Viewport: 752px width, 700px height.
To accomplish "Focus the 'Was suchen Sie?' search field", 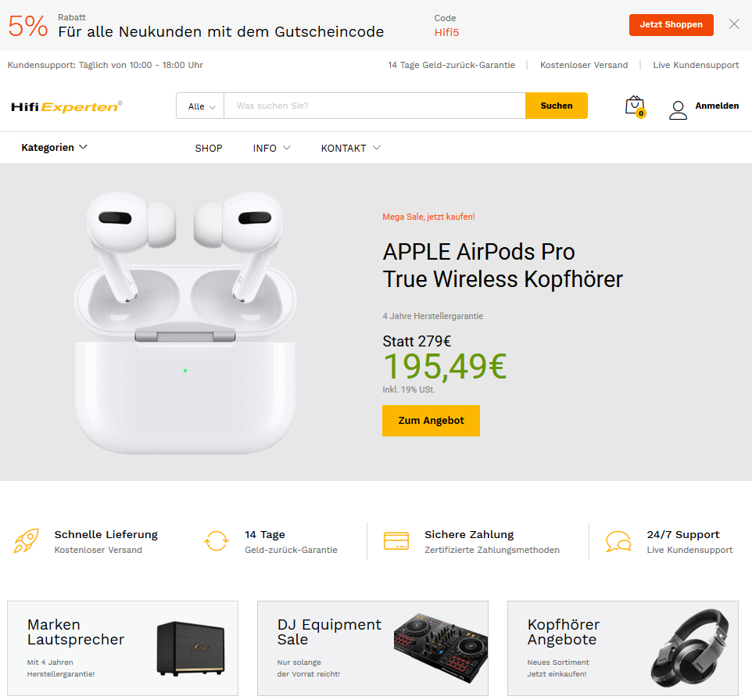I will pos(374,106).
